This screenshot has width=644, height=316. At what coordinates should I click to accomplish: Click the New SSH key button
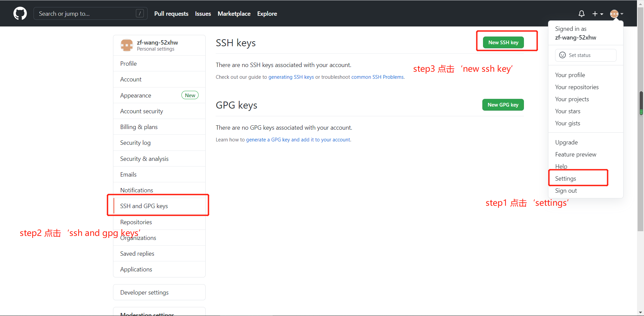(503, 43)
